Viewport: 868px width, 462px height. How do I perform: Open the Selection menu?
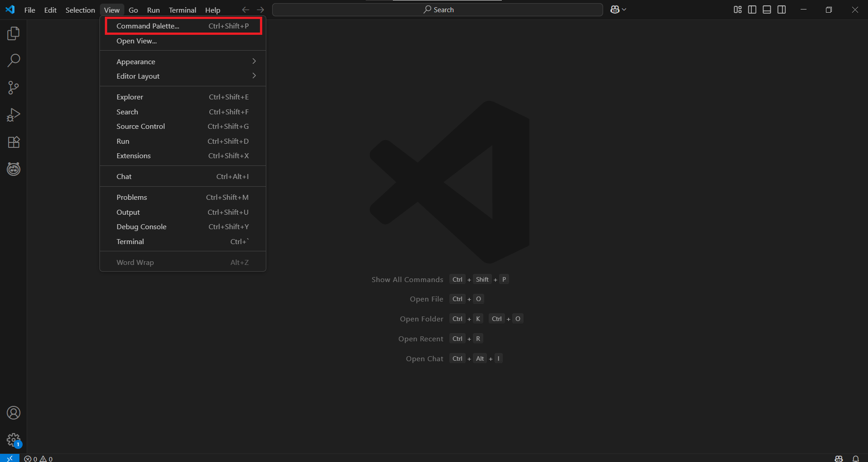click(x=80, y=9)
